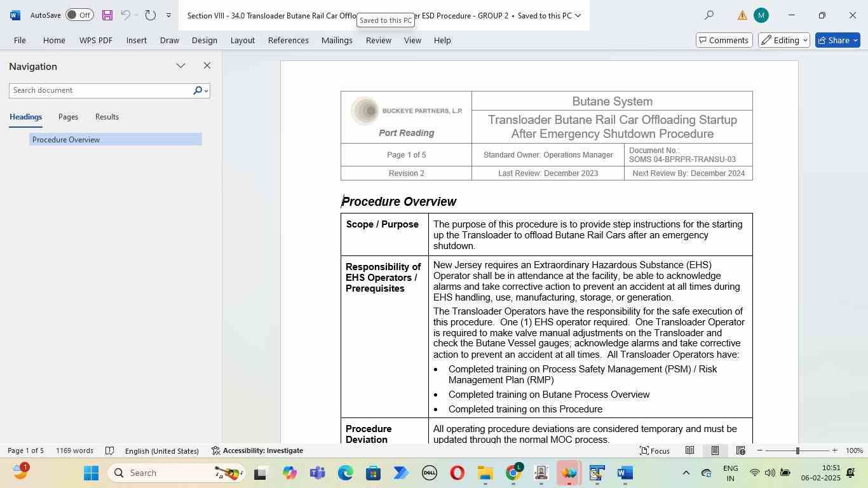The image size is (868, 488).
Task: Select the Layout tab
Action: click(x=242, y=40)
